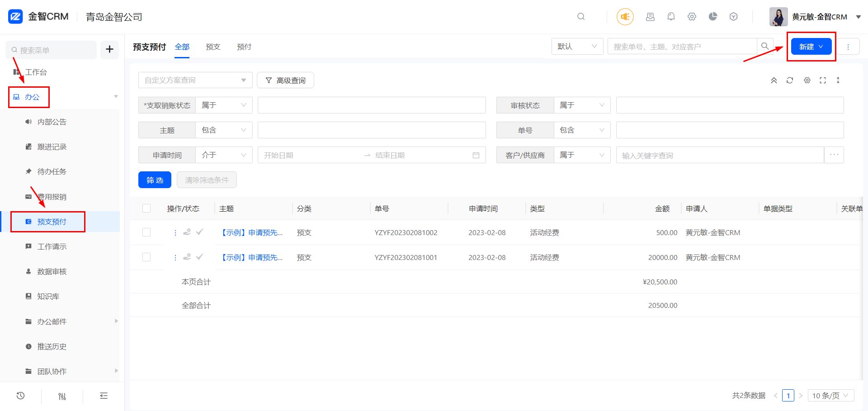Open the list column settings gear icon

point(807,80)
